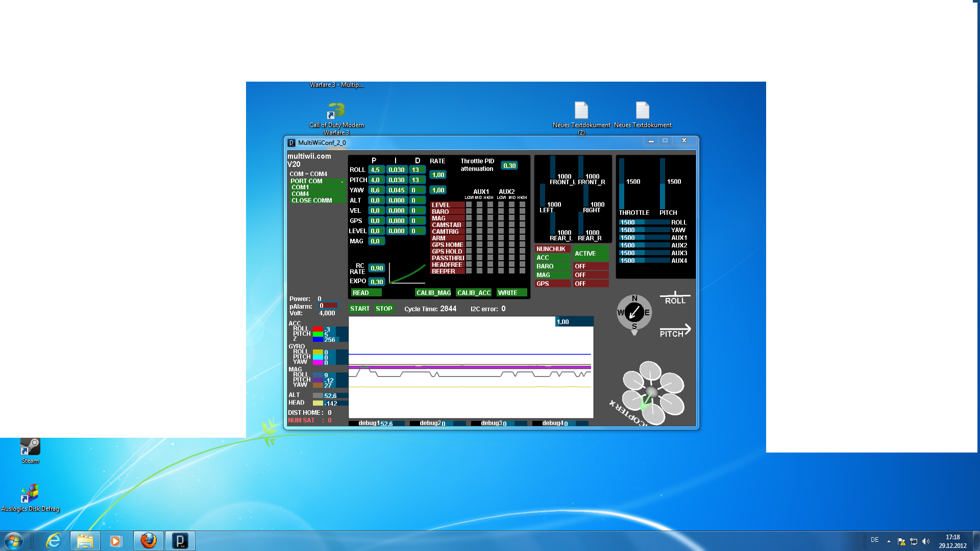Click START to begin live telemetry
The image size is (980, 551).
[360, 308]
